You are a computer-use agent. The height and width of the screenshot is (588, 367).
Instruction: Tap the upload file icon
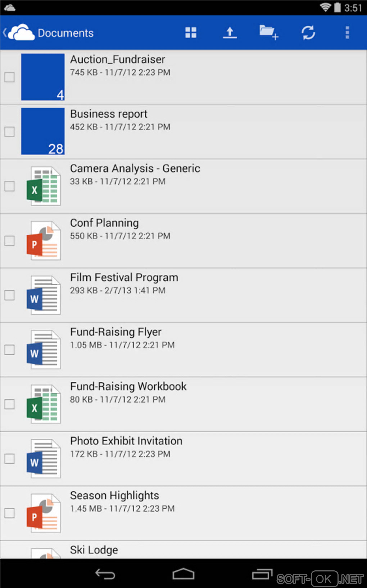coord(230,33)
